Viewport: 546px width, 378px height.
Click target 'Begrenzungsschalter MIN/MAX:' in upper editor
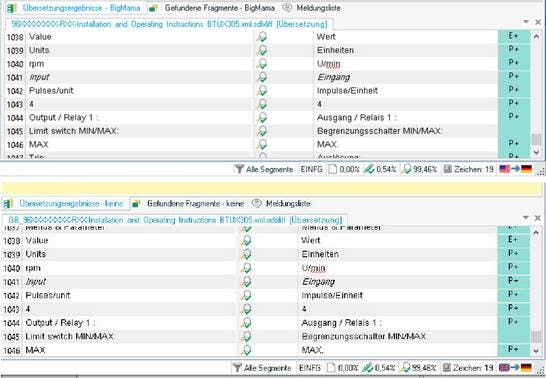380,131
